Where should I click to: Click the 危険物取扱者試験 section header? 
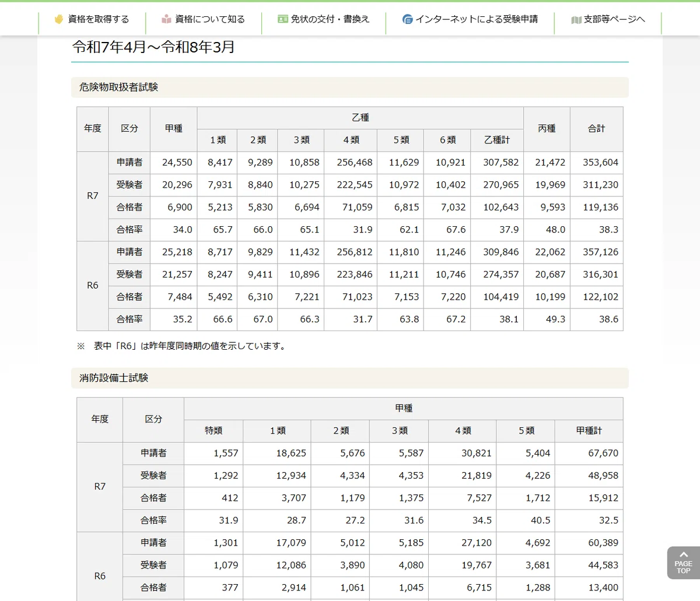coord(350,87)
